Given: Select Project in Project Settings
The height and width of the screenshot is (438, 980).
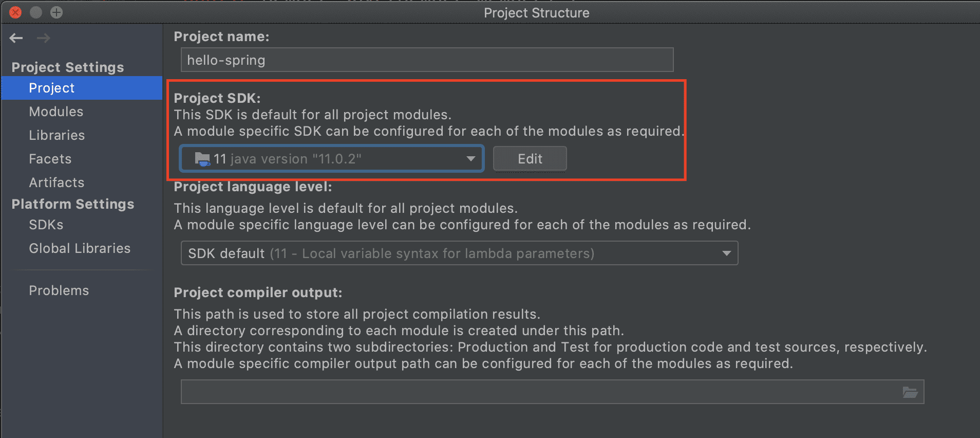Looking at the screenshot, I should coord(52,88).
